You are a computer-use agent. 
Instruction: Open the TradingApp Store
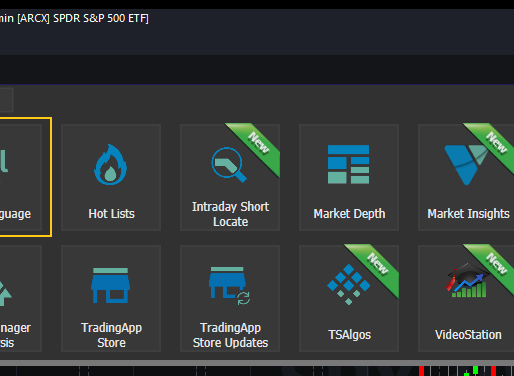coord(111,298)
